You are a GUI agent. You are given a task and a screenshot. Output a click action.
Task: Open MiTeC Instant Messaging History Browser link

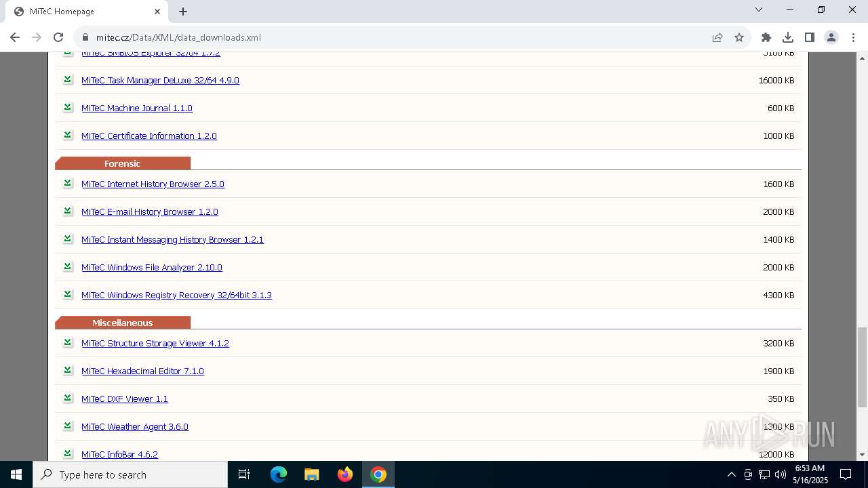[172, 239]
